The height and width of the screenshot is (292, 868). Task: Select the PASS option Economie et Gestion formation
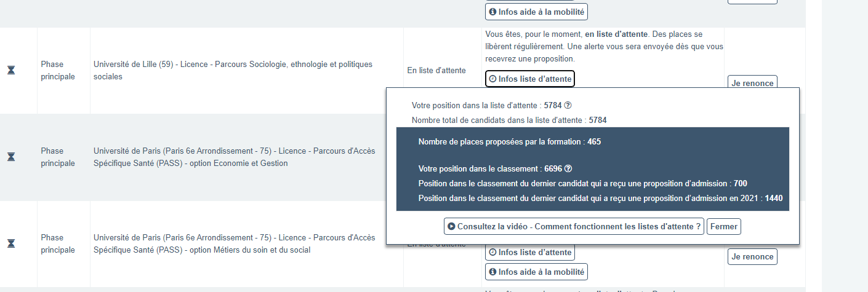[x=234, y=157]
